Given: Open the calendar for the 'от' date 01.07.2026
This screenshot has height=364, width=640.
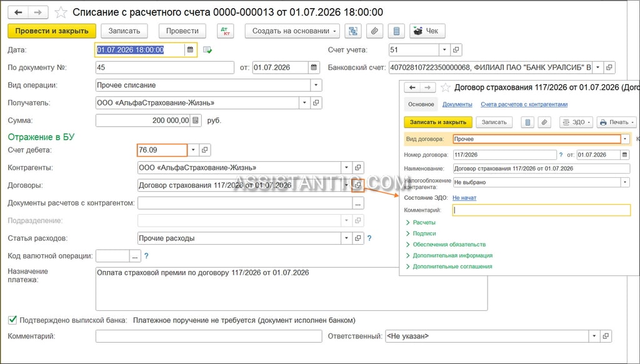Looking at the screenshot, I should click(314, 67).
